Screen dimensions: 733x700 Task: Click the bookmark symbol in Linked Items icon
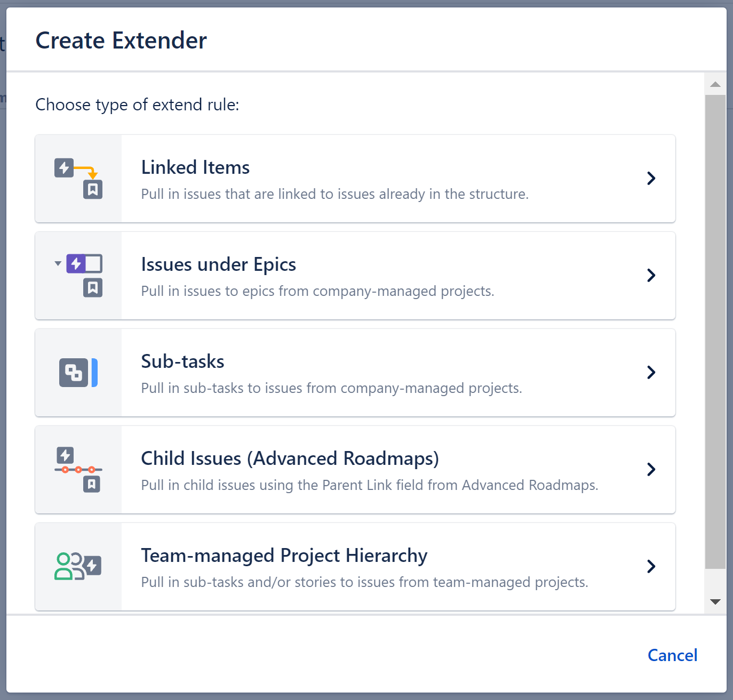point(93,188)
